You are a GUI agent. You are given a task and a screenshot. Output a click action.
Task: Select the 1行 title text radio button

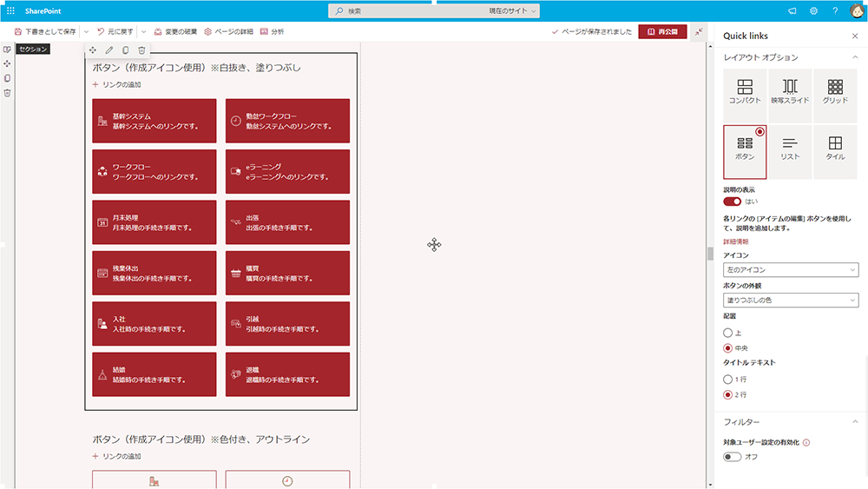coord(727,380)
